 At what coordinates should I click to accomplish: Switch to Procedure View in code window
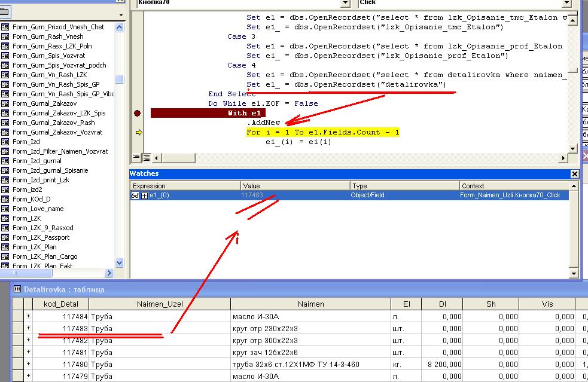pos(136,158)
